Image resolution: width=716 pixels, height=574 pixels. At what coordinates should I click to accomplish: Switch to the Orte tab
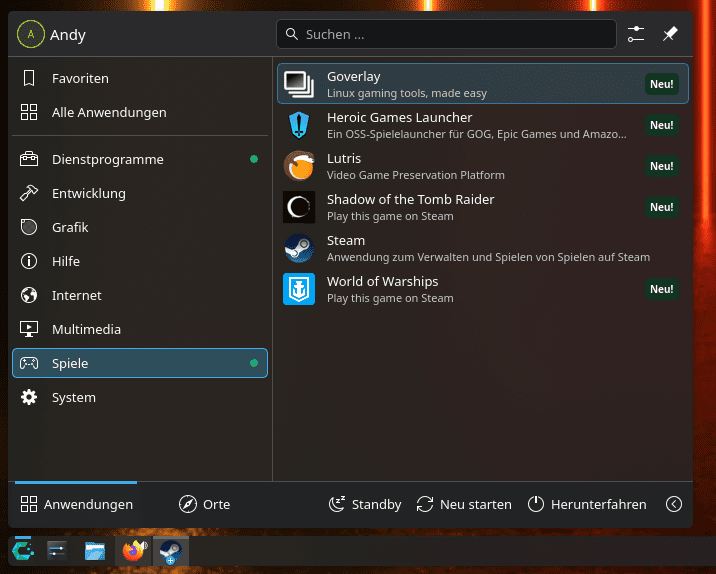(204, 504)
